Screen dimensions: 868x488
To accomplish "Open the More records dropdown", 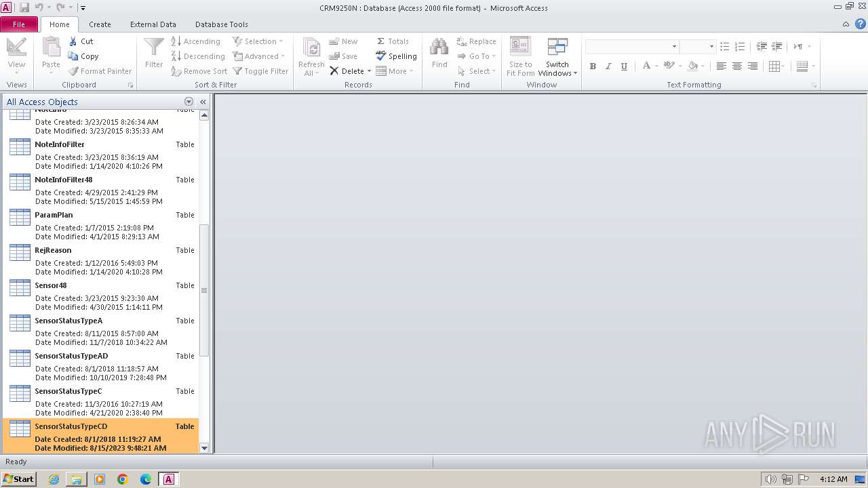I will [x=394, y=71].
